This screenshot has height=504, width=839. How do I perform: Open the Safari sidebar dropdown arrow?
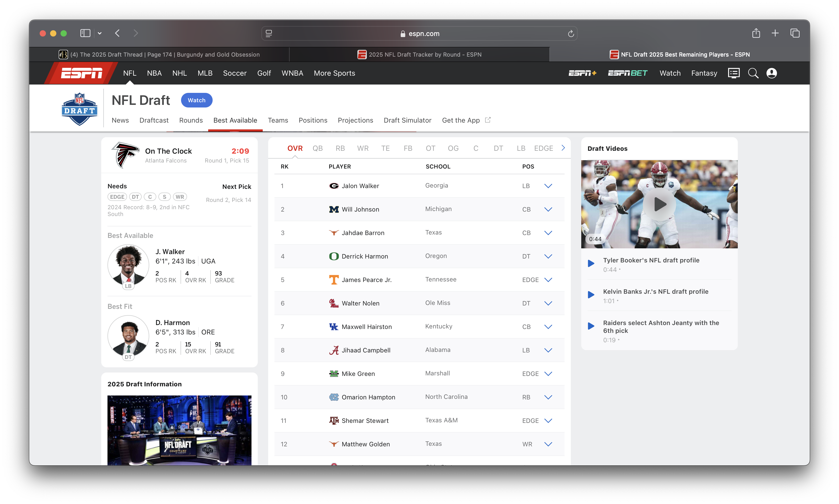point(99,33)
